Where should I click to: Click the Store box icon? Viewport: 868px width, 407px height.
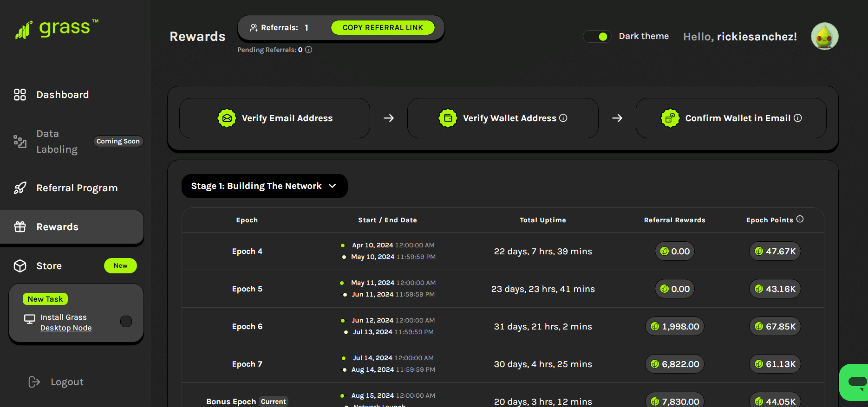[20, 266]
